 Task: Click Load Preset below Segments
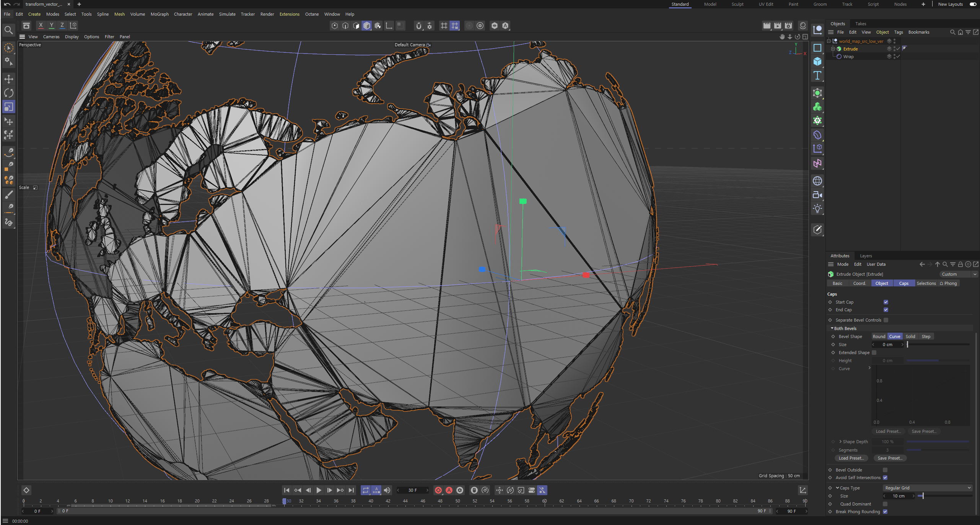(x=851, y=458)
